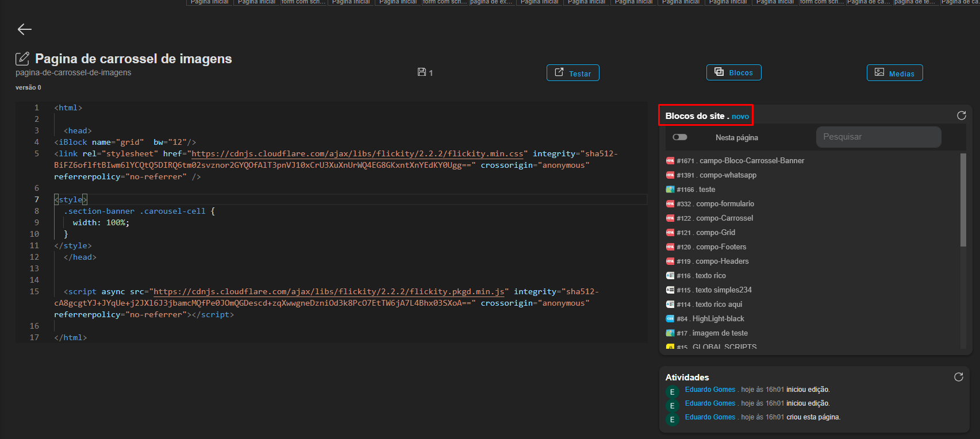Screen dimensions: 980x439
Task: Click the icon of block #332 compo-formulario
Action: 670,204
